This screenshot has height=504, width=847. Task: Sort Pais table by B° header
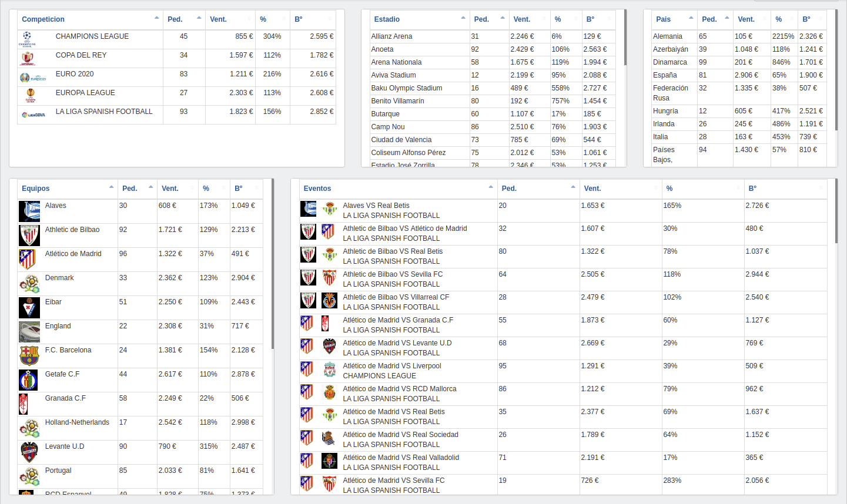812,19
